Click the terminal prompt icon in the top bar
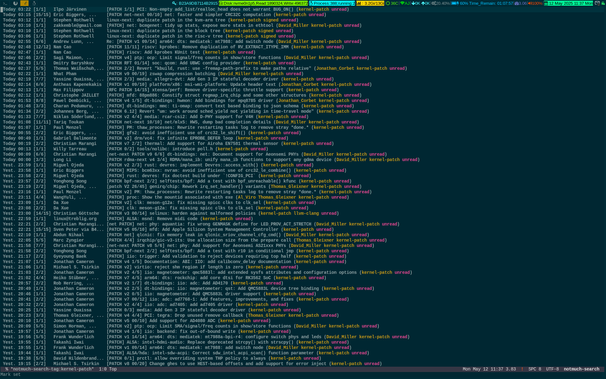Screen dimensions: 606x379 [5, 3]
